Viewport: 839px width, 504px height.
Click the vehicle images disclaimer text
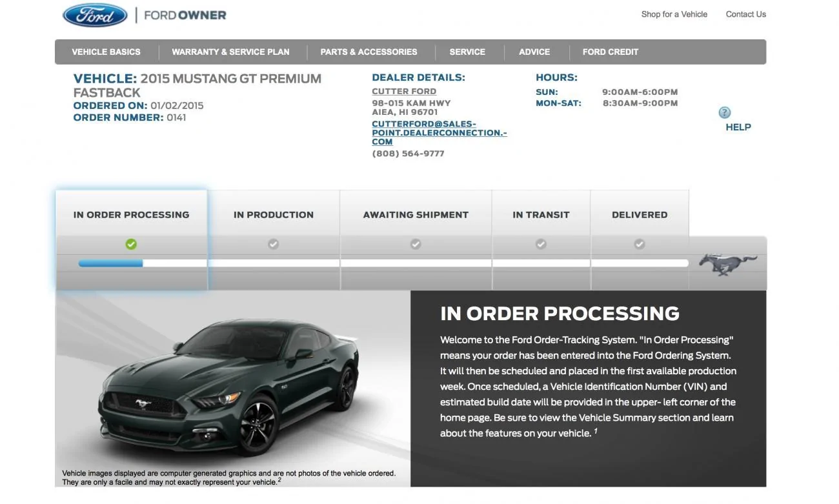(x=229, y=478)
